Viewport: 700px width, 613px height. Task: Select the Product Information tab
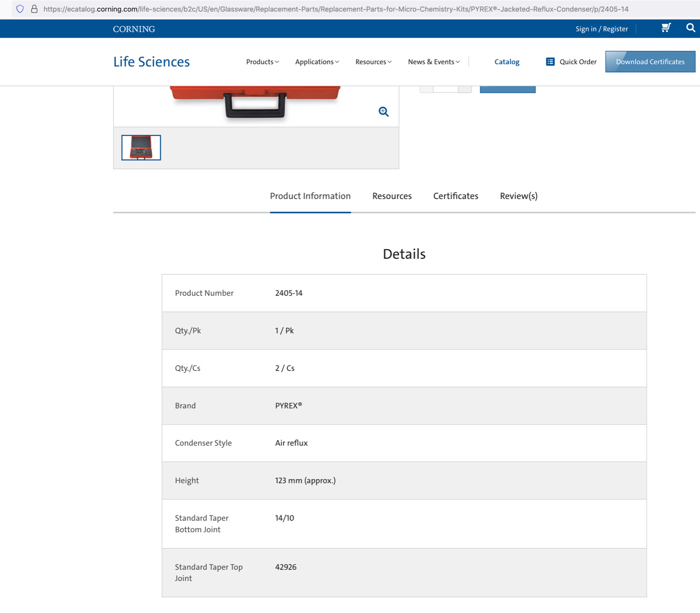coord(310,196)
